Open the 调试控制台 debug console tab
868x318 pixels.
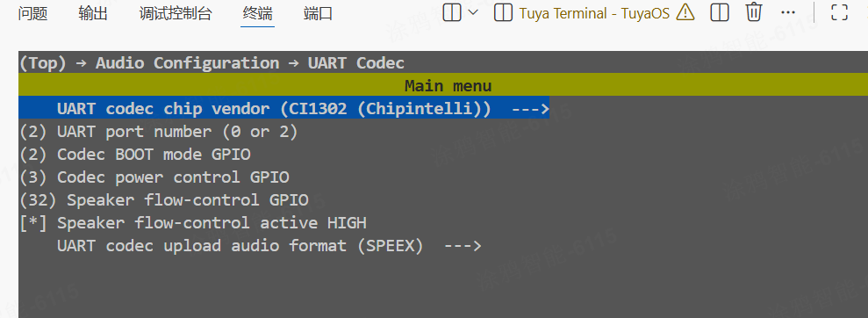pos(176,13)
